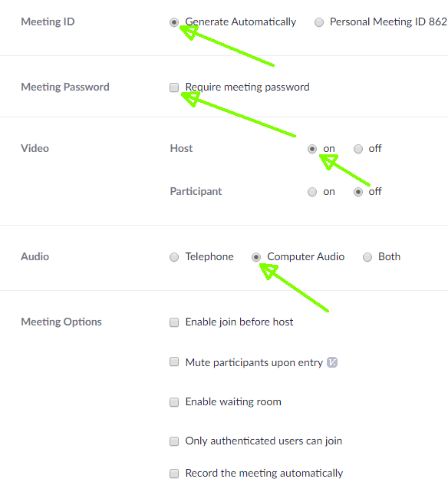Select Generate Automatically meeting ID radio

[174, 22]
